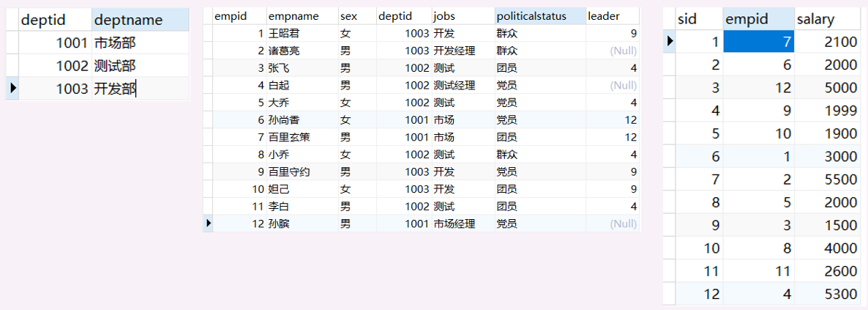
Task: Click the row marker beside 孙膑 row
Action: pos(208,224)
